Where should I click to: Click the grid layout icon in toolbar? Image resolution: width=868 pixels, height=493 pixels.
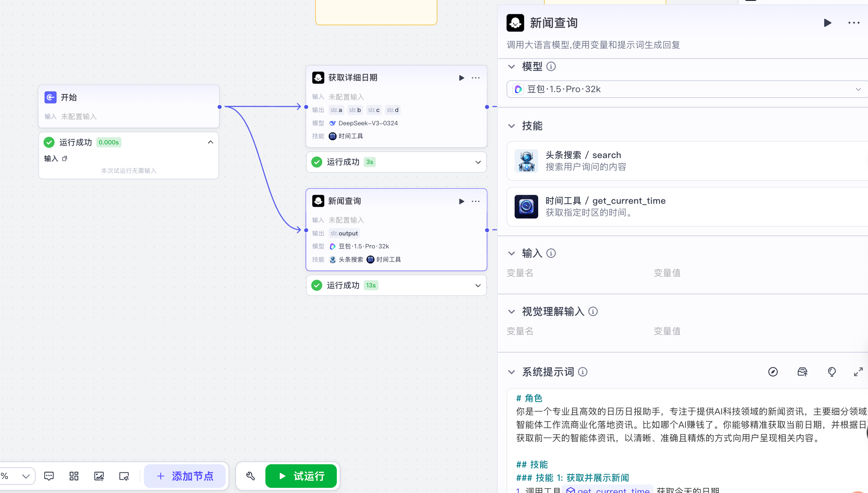pos(74,476)
